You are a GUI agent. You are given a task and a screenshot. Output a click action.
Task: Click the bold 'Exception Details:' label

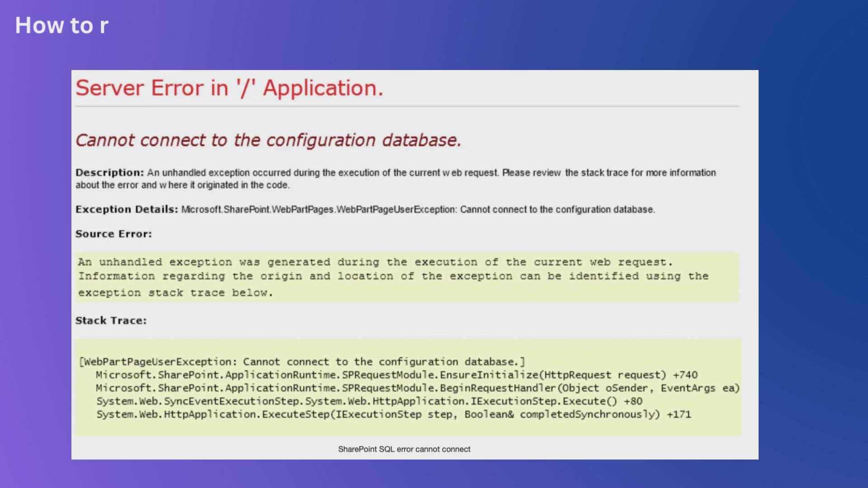click(127, 209)
